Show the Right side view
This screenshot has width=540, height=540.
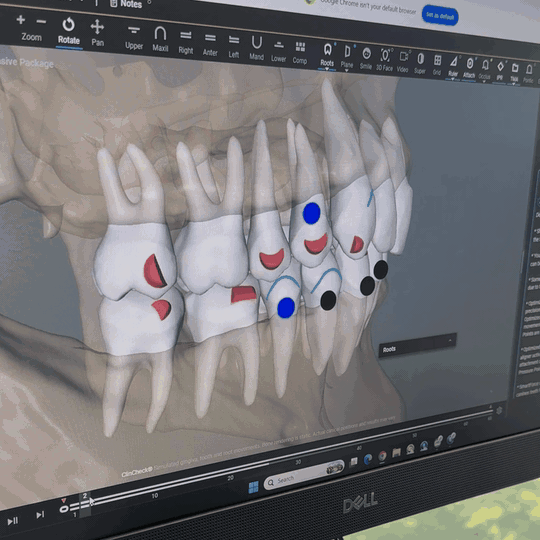tap(186, 42)
